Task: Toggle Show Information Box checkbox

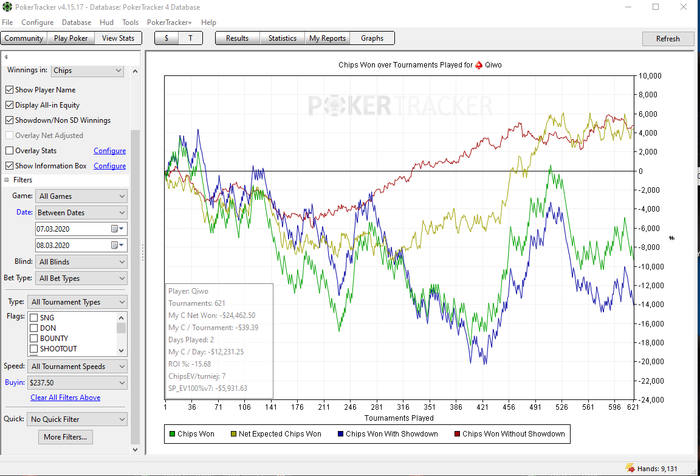Action: 9,166
